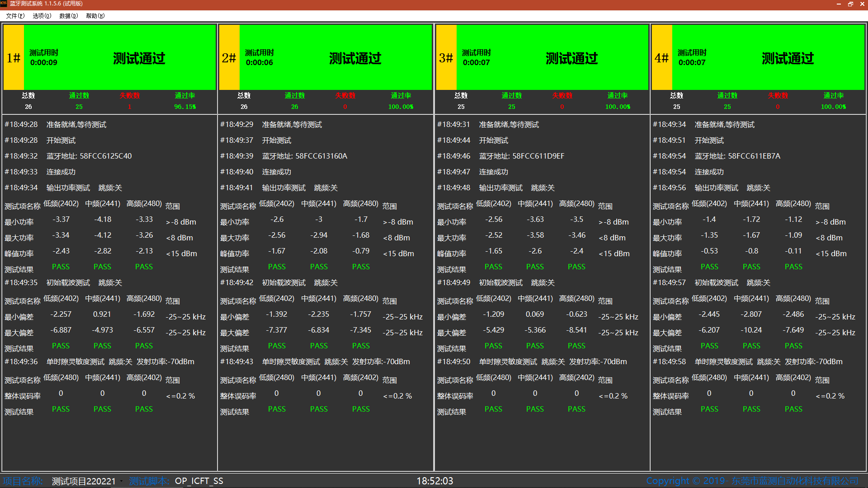868x488 pixels.
Task: Click the yellow 1# channel label
Action: pos(14,57)
